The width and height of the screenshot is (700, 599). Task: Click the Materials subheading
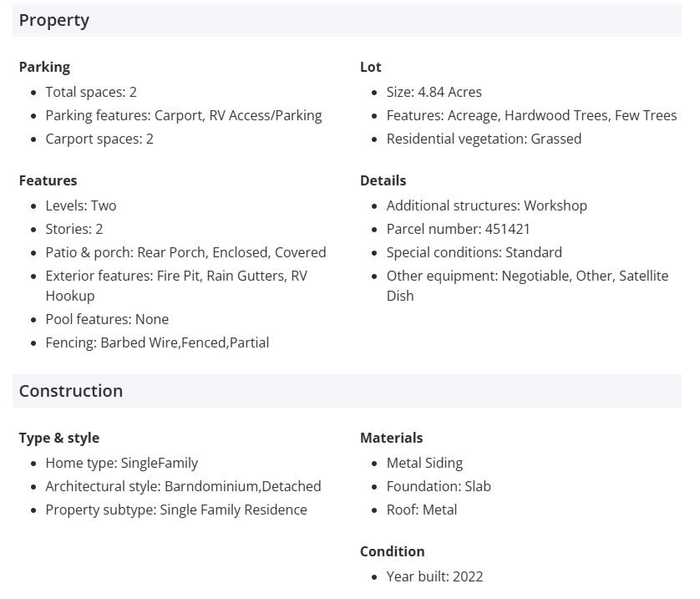point(391,438)
